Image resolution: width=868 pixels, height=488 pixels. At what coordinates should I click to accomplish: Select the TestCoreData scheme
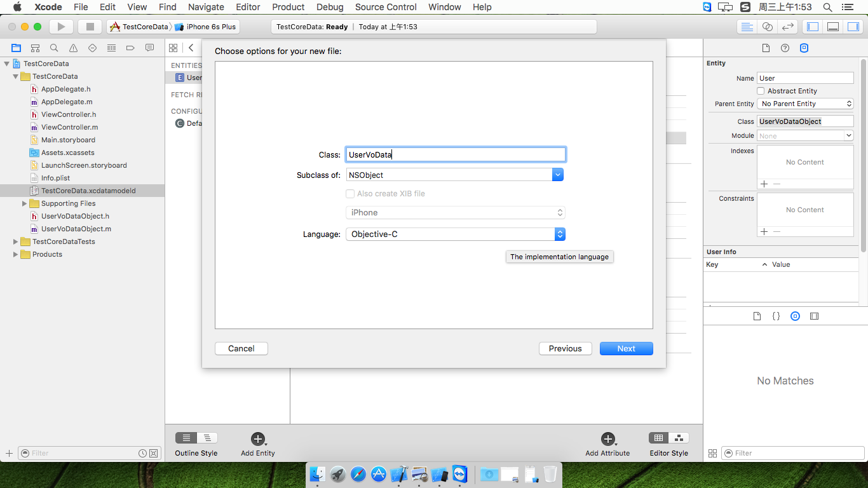coord(140,27)
